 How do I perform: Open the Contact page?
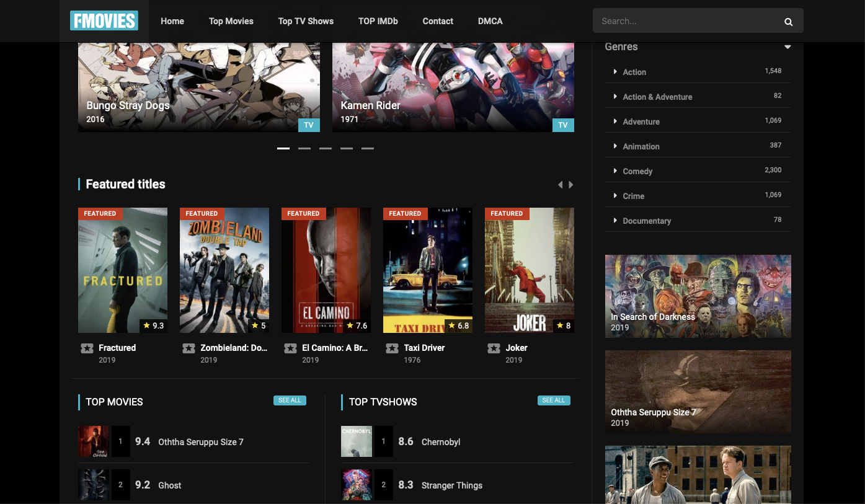438,21
